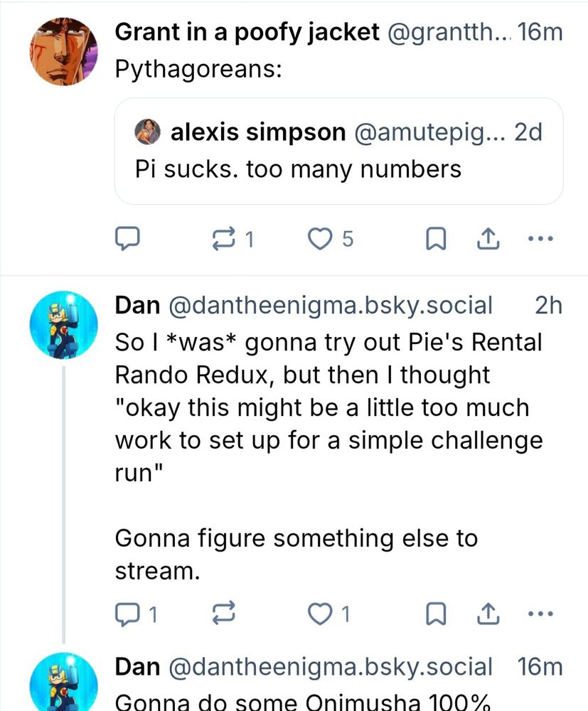
Task: Reply to Dan's Rando Redux post
Action: (127, 613)
